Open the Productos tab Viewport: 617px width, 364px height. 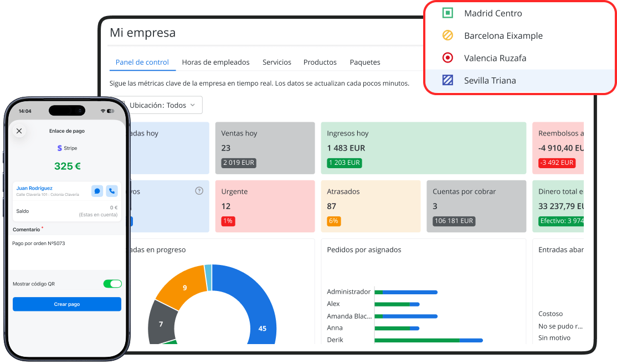click(x=320, y=62)
